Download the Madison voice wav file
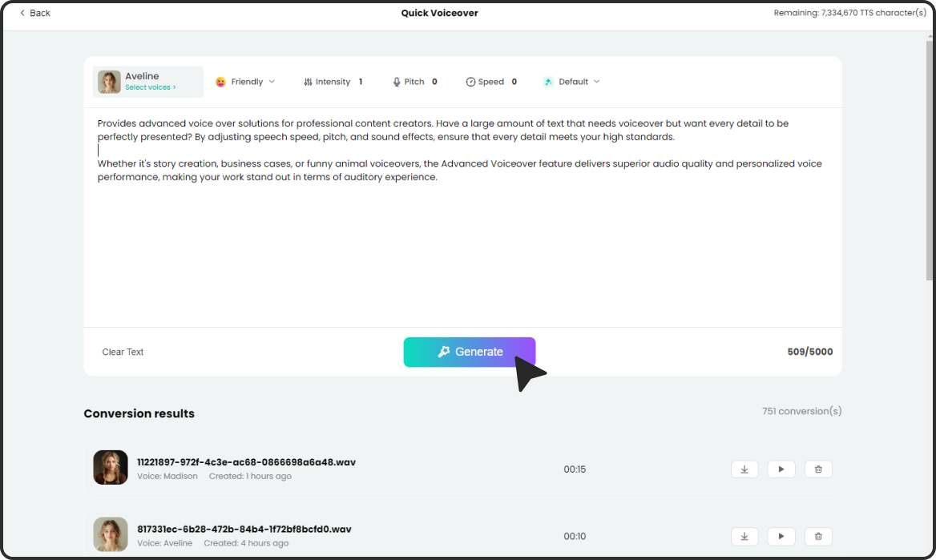The height and width of the screenshot is (560, 936). [744, 469]
